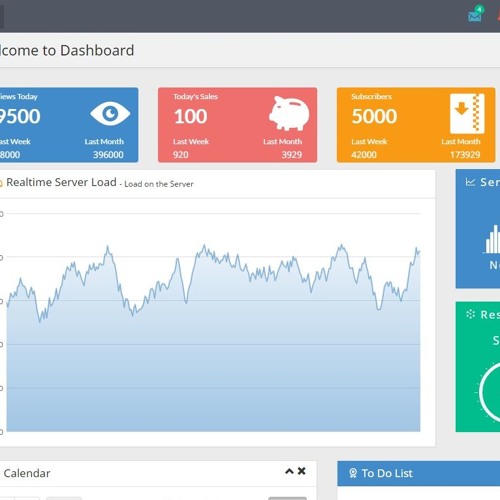Viewport: 500px width, 500px height.
Task: Click the award icon beside To Do List
Action: (353, 473)
